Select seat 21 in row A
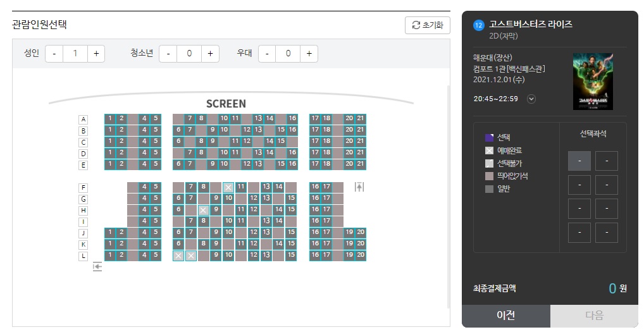 [360, 119]
